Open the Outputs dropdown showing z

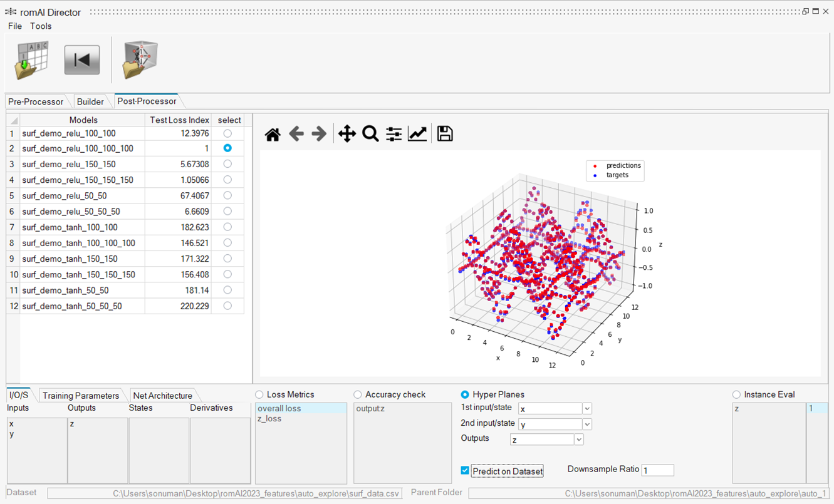tap(578, 440)
